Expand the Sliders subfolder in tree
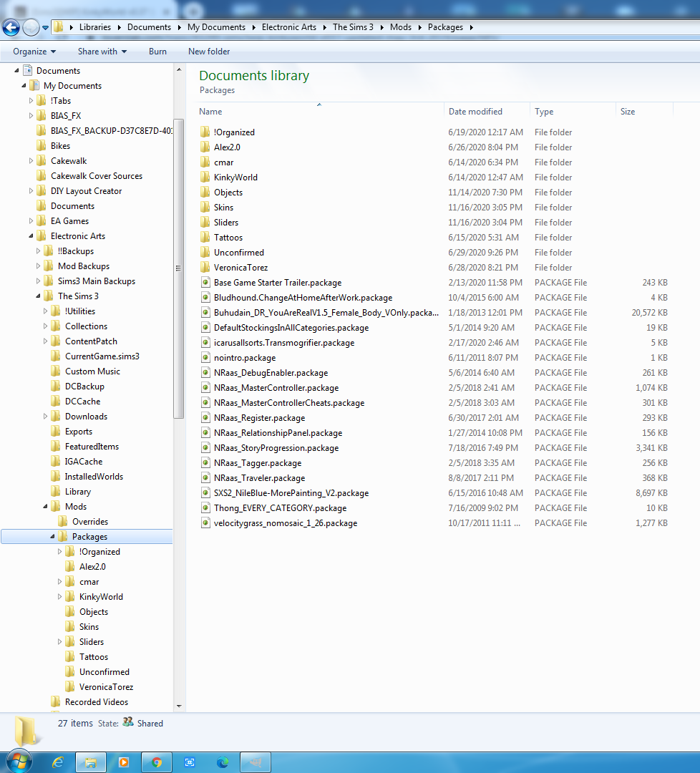The height and width of the screenshot is (773, 700). pos(59,642)
